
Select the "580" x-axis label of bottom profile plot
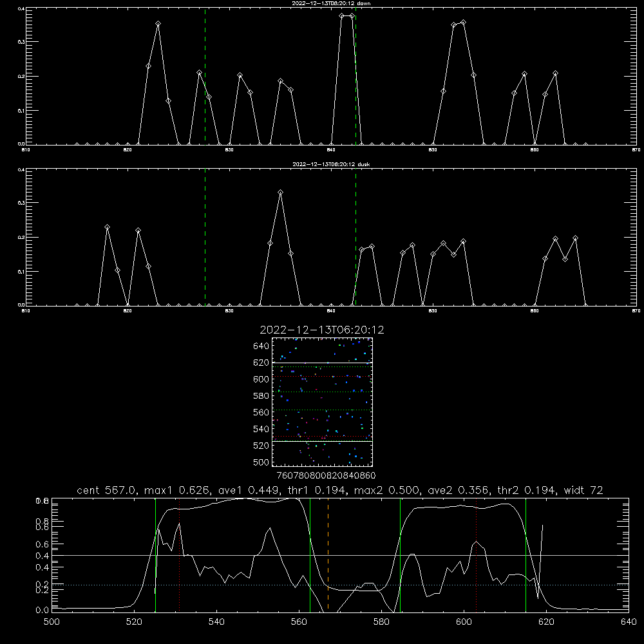coord(381,622)
